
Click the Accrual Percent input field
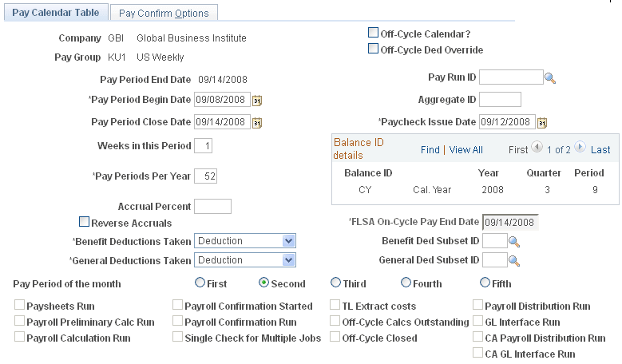click(x=212, y=206)
